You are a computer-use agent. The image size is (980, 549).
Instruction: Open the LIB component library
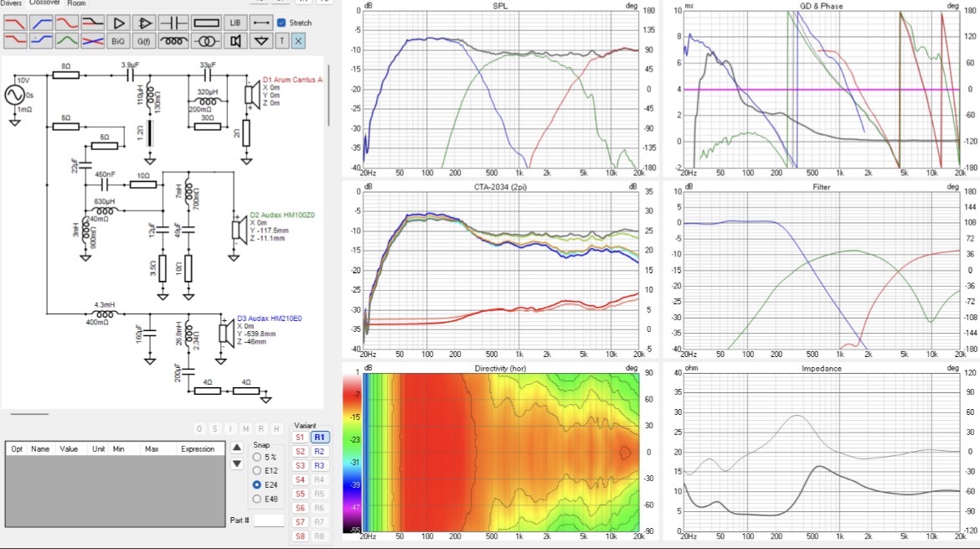[x=235, y=23]
